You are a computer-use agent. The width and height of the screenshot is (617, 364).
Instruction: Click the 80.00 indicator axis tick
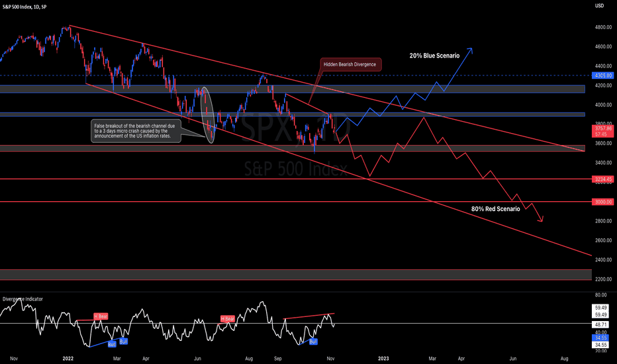pyautogui.click(x=601, y=295)
